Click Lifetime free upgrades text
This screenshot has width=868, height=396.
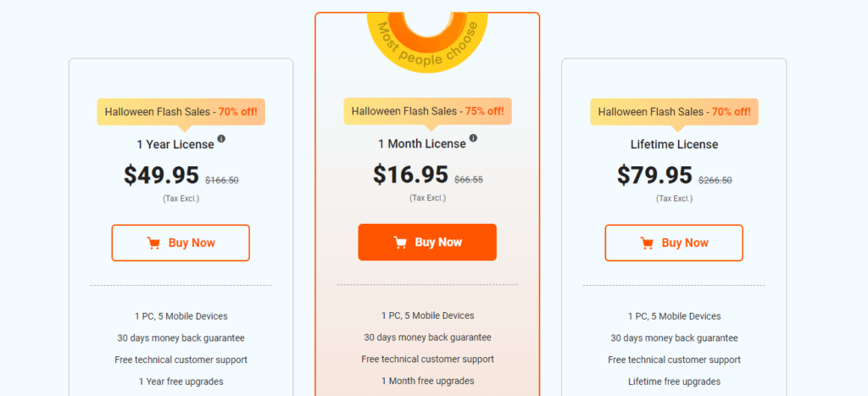click(674, 382)
